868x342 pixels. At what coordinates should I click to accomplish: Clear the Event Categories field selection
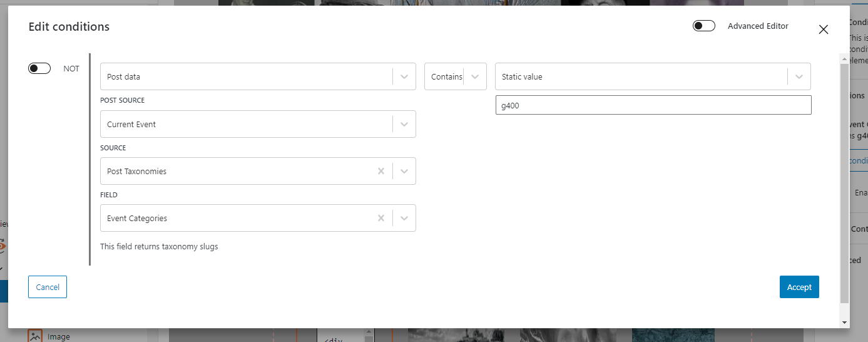click(x=380, y=218)
